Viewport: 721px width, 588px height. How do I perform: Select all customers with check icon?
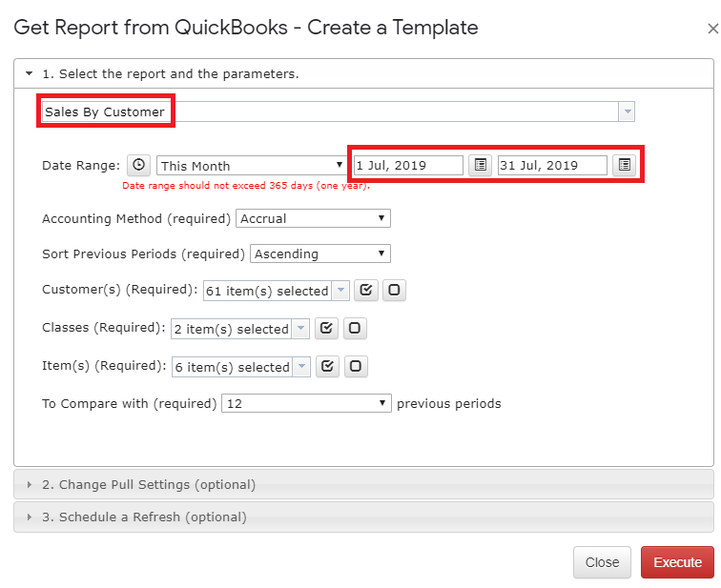click(x=366, y=291)
